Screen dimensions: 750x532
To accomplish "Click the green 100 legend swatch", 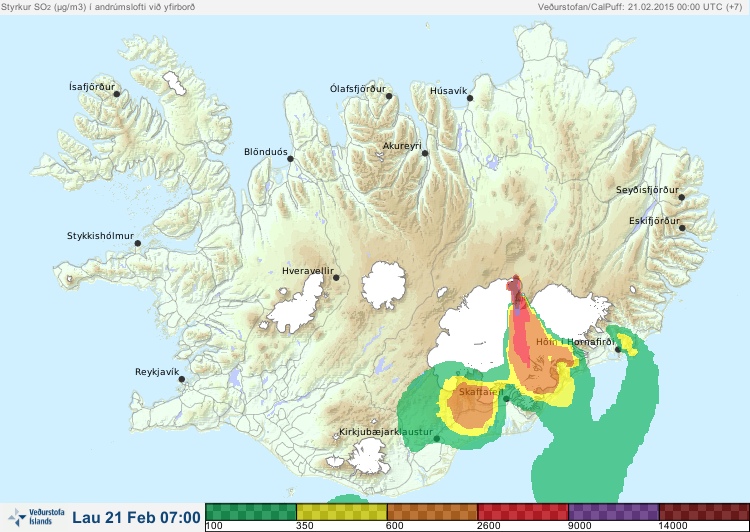I will click(251, 512).
